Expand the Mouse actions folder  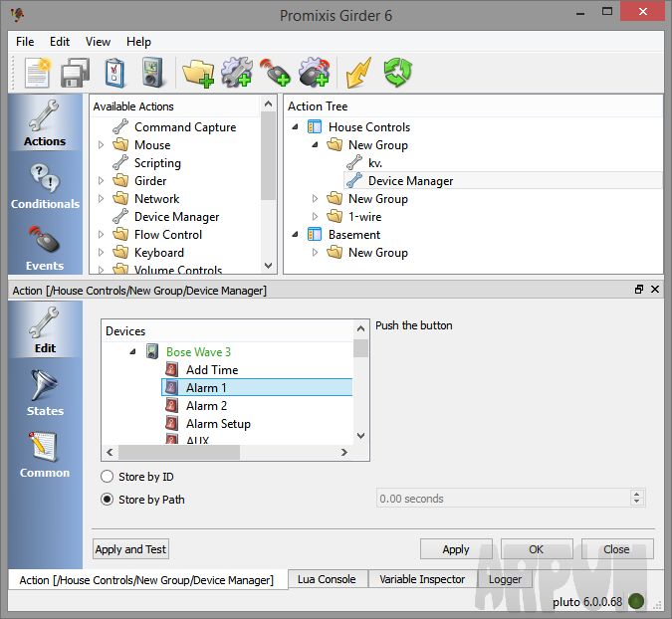(101, 145)
